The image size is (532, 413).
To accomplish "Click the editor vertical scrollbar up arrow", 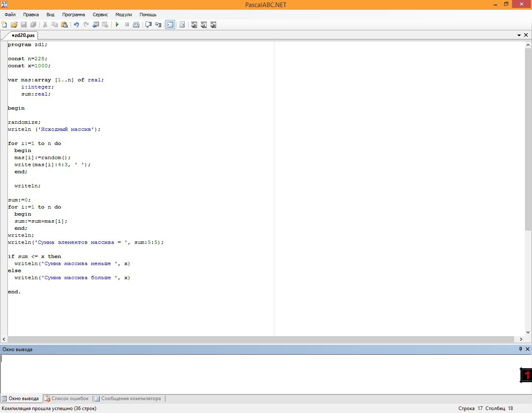I will click(528, 45).
